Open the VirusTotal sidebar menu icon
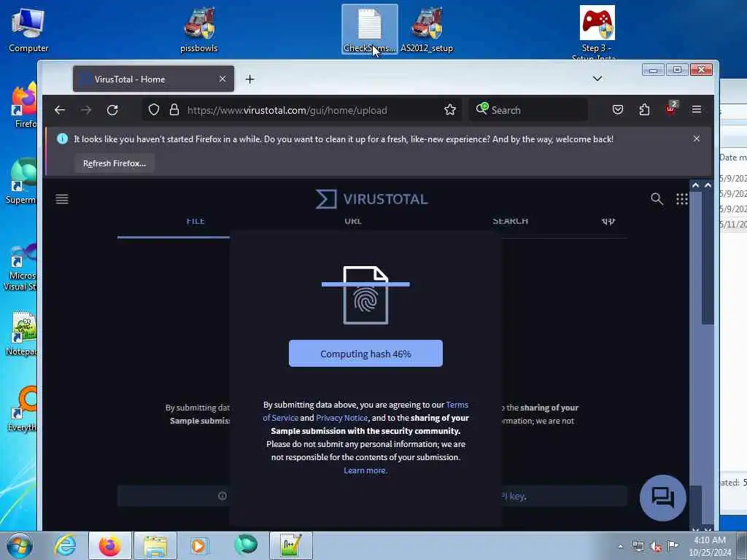 click(x=62, y=199)
